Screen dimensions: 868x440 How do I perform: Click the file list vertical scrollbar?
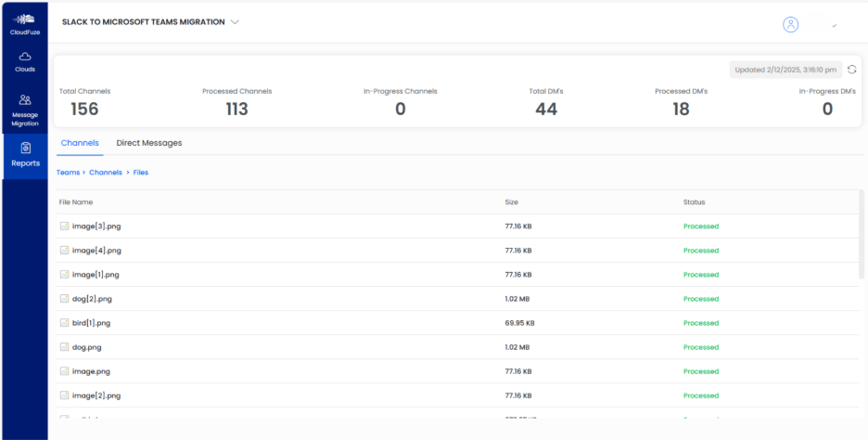(x=861, y=234)
